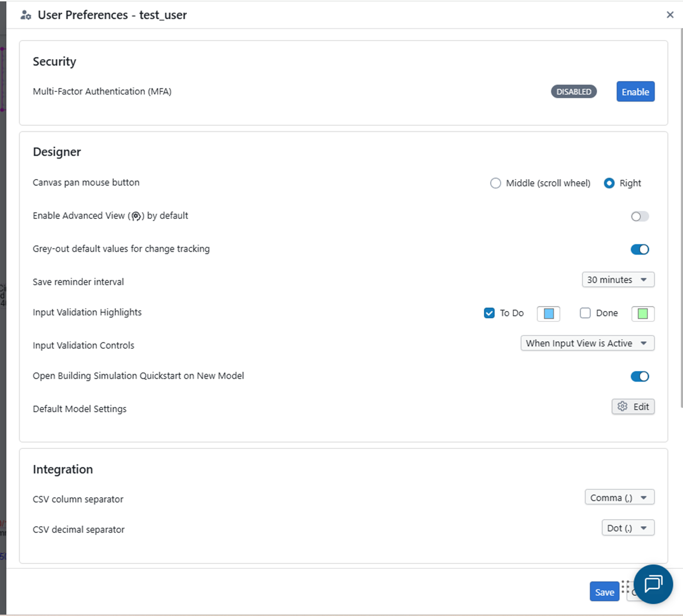The width and height of the screenshot is (683, 616).
Task: Open the Input Validation Controls dropdown
Action: (587, 343)
